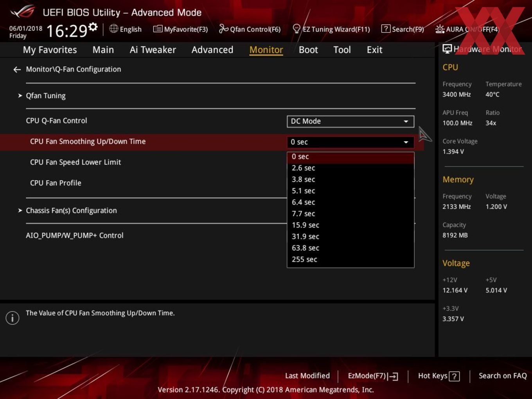Screen dimensions: 532x399
Task: Click the CPU Q-Fan Control label
Action: click(56, 121)
